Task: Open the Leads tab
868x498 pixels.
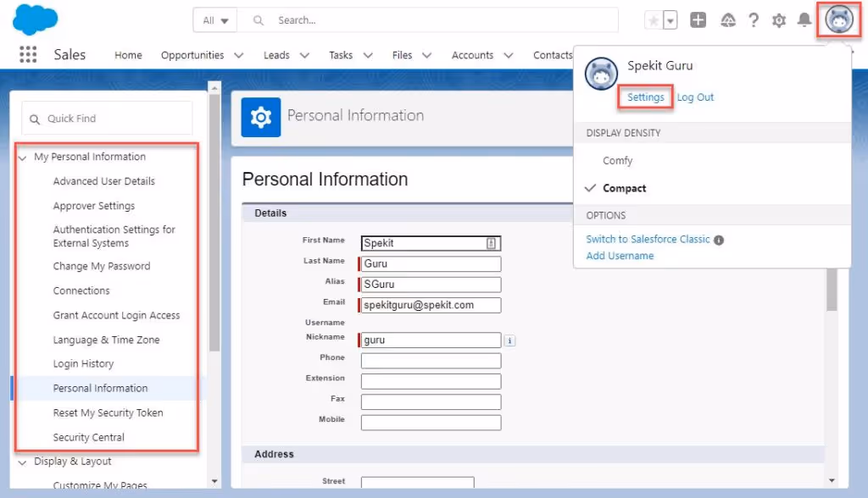Action: [x=277, y=55]
